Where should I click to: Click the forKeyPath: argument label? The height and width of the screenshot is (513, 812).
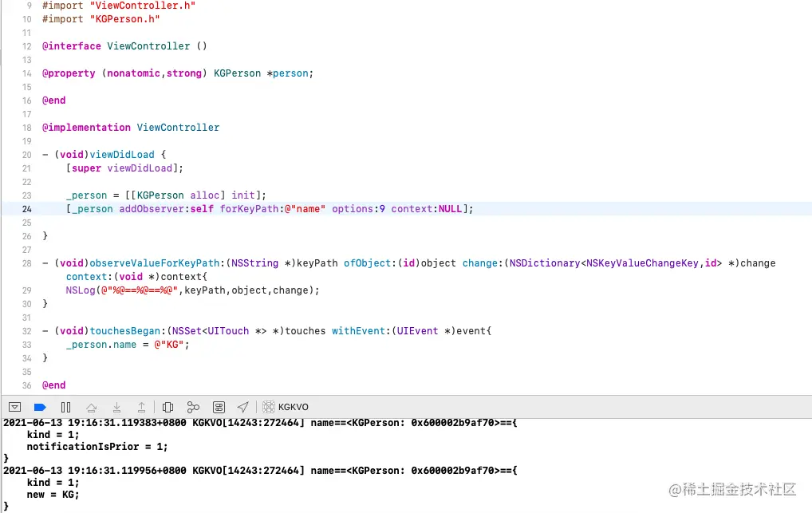[x=252, y=209]
